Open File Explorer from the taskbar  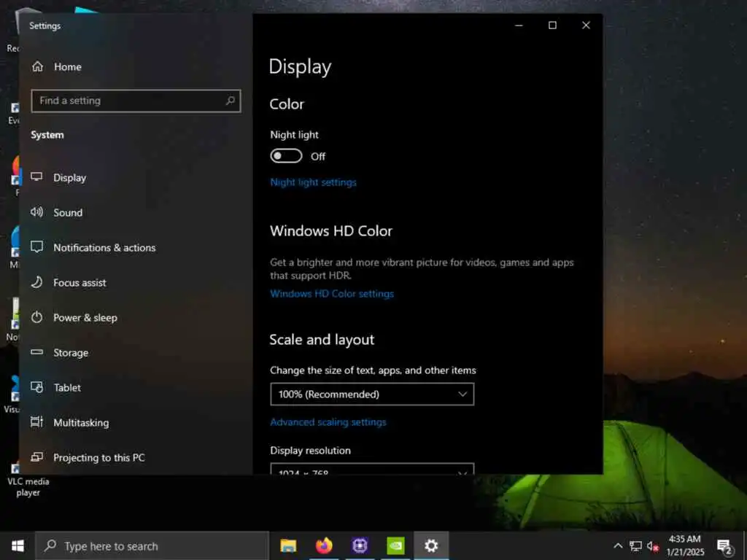tap(288, 545)
